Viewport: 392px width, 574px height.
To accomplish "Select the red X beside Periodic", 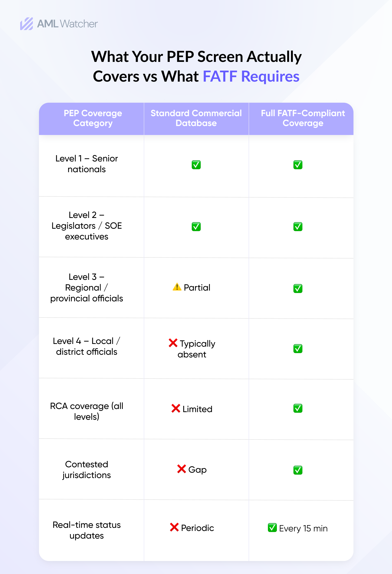I will (x=174, y=527).
